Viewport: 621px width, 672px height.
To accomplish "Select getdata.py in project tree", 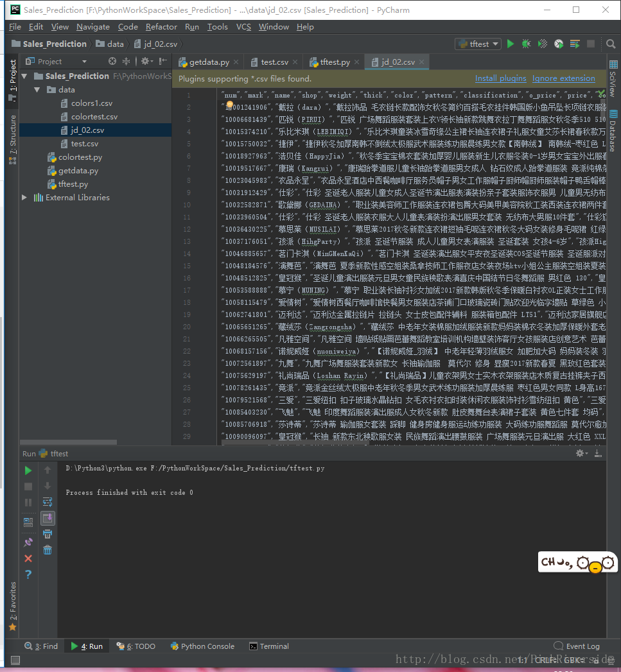I will pyautogui.click(x=78, y=171).
